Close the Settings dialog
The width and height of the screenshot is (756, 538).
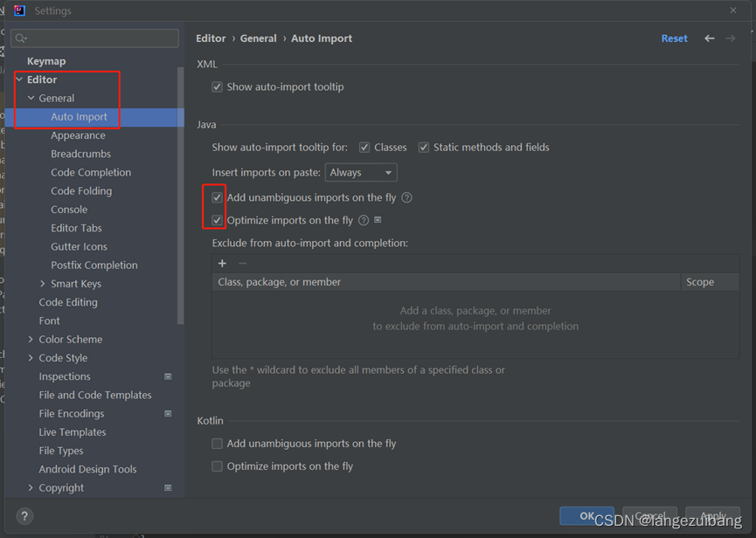(x=733, y=10)
